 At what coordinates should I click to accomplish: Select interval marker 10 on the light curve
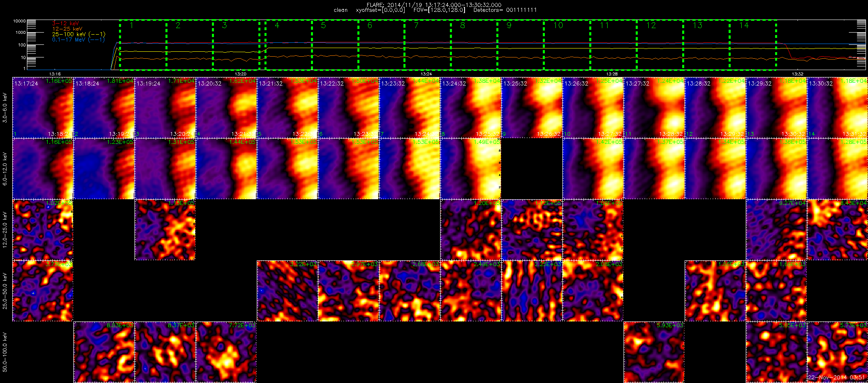tap(558, 26)
